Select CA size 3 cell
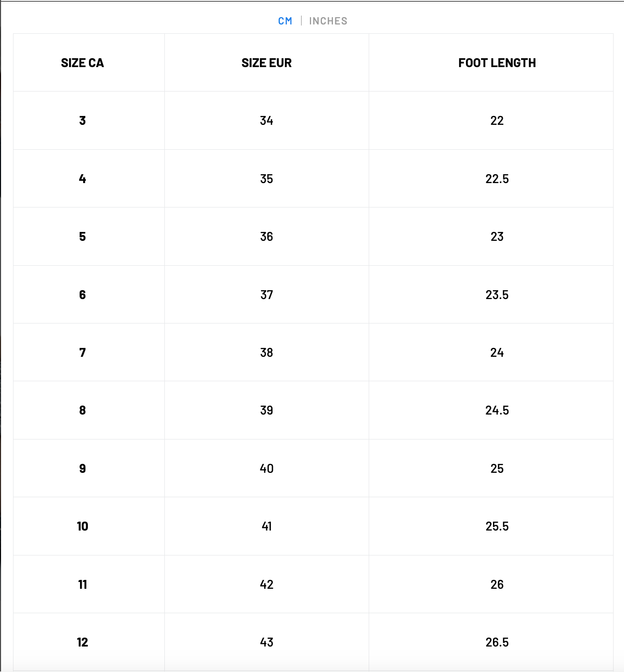The image size is (624, 672). (82, 121)
